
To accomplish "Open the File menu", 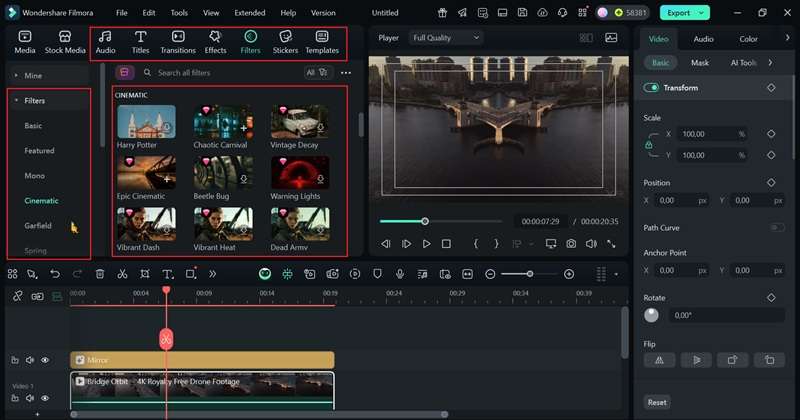I will (x=121, y=13).
